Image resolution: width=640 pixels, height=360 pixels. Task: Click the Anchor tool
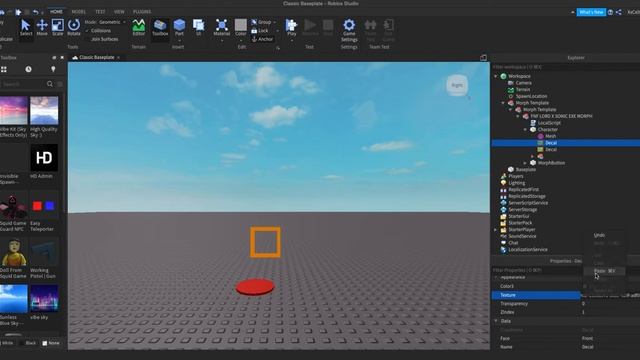pyautogui.click(x=262, y=39)
